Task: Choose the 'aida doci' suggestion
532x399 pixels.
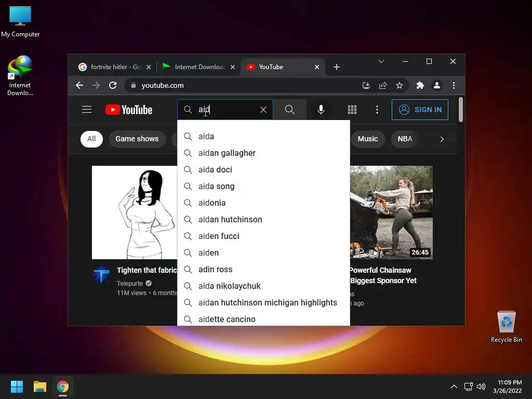Action: (263, 170)
